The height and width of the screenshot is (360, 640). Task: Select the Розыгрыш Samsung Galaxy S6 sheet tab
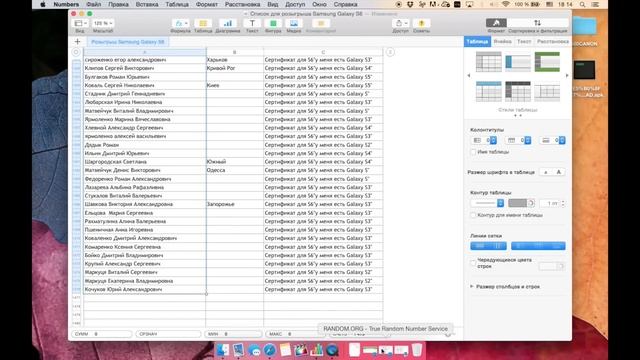[x=127, y=42]
